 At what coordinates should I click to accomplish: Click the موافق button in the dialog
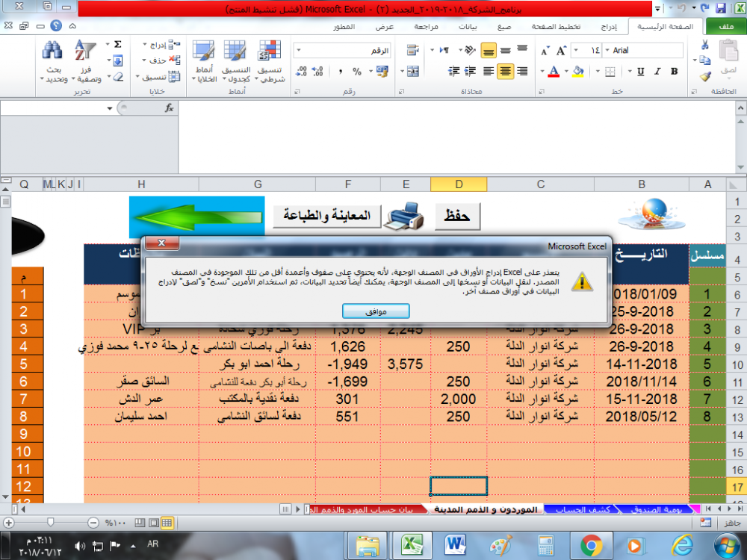376,311
